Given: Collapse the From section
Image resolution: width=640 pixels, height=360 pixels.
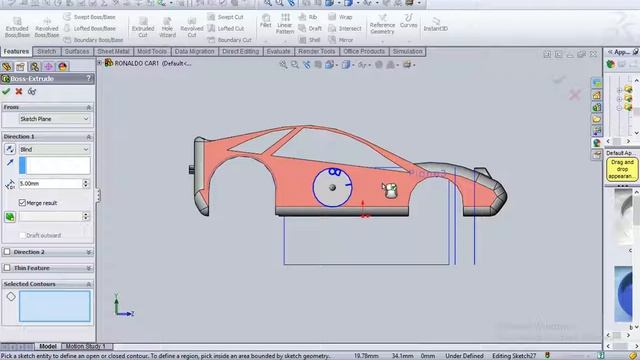Looking at the screenshot, I should coord(89,107).
